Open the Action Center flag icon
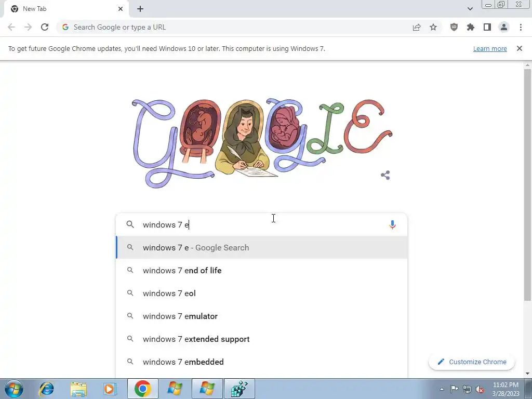This screenshot has height=399, width=532. [454, 389]
